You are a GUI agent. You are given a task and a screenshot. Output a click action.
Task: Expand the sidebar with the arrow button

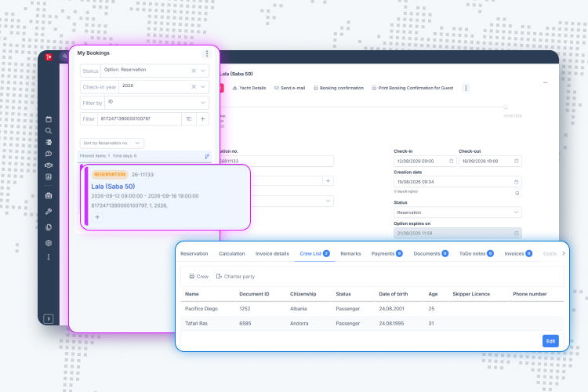tap(49, 319)
